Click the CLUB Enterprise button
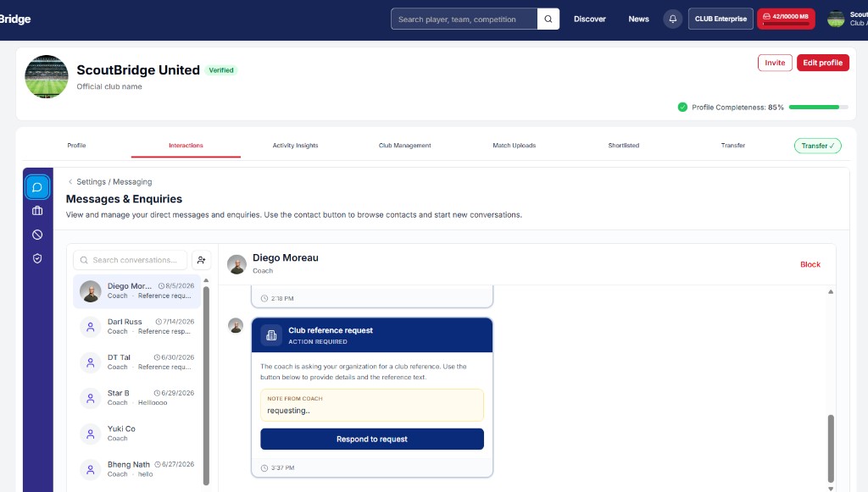The image size is (868, 492). 721,19
